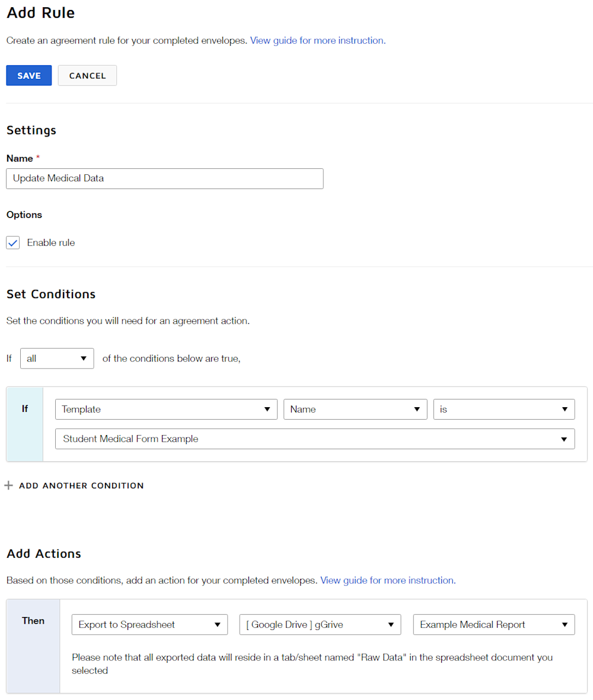
Task: Open the Export to Spreadsheet action dropdown
Action: pos(149,624)
